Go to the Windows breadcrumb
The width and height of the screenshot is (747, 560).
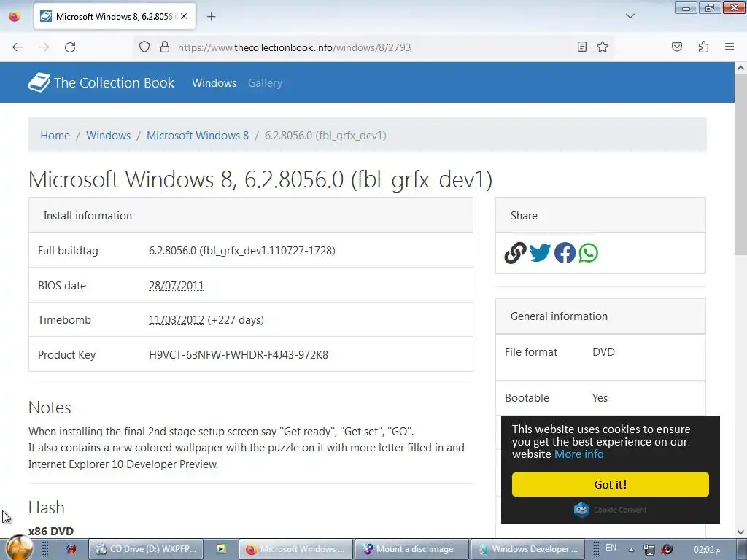[x=108, y=135]
